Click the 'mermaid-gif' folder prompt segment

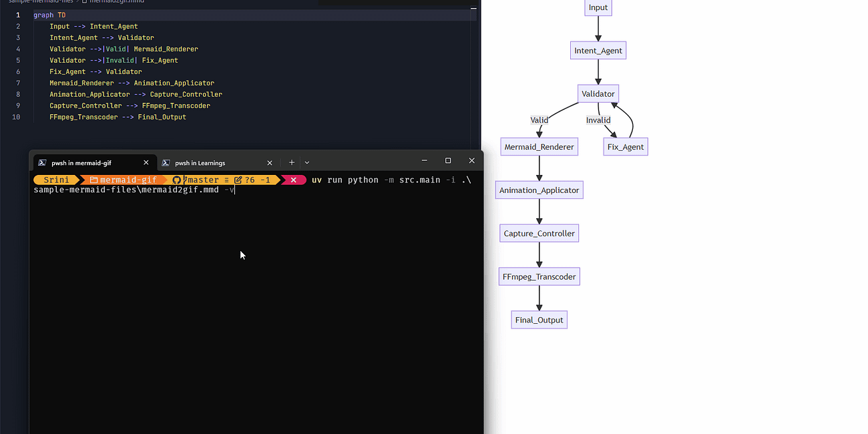click(123, 180)
